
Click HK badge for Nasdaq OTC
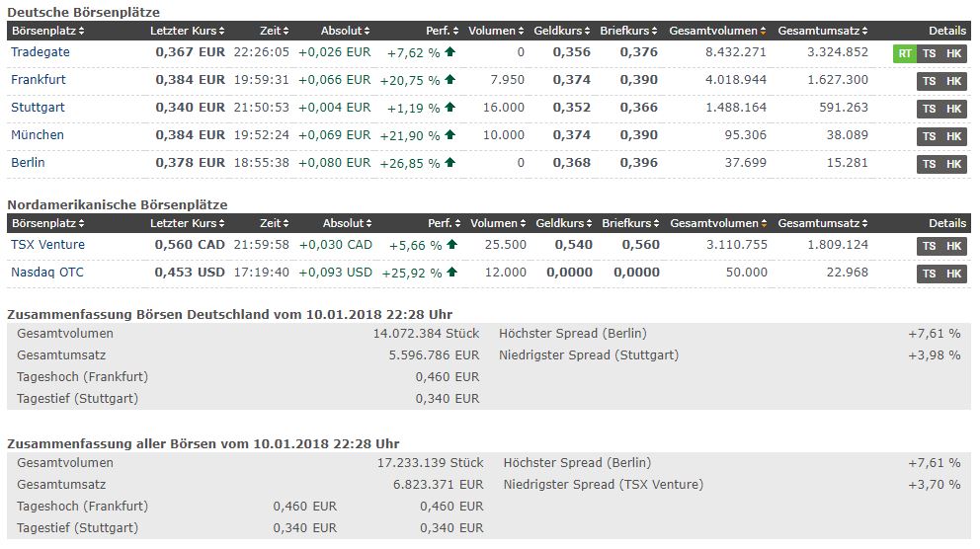(953, 274)
